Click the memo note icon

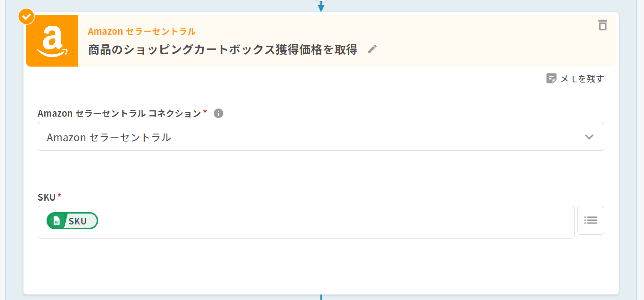click(551, 79)
